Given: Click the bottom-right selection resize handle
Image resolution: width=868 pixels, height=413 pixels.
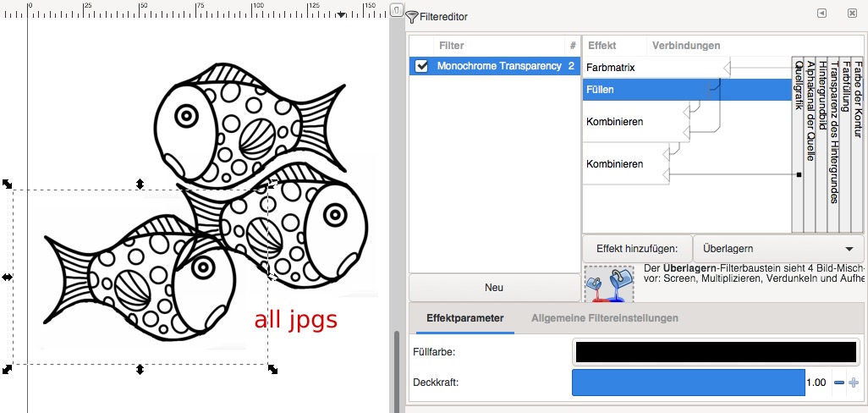Looking at the screenshot, I should tap(272, 369).
